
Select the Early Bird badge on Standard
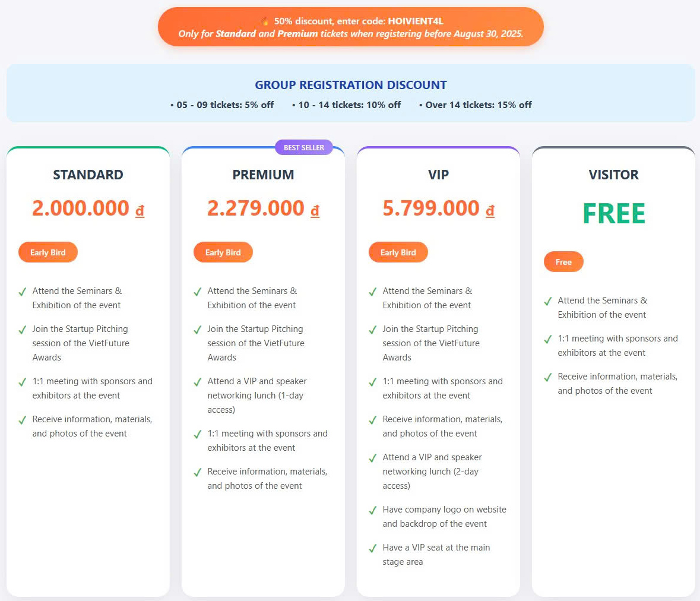pos(47,252)
